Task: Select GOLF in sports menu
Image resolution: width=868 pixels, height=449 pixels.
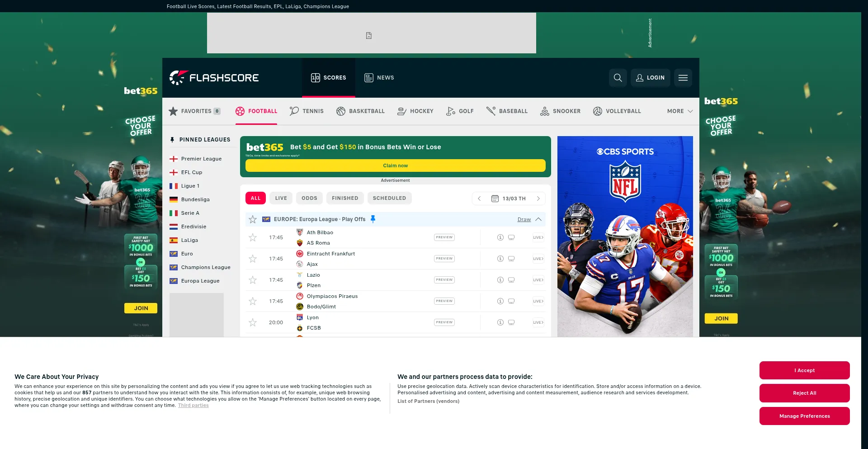Action: [460, 111]
